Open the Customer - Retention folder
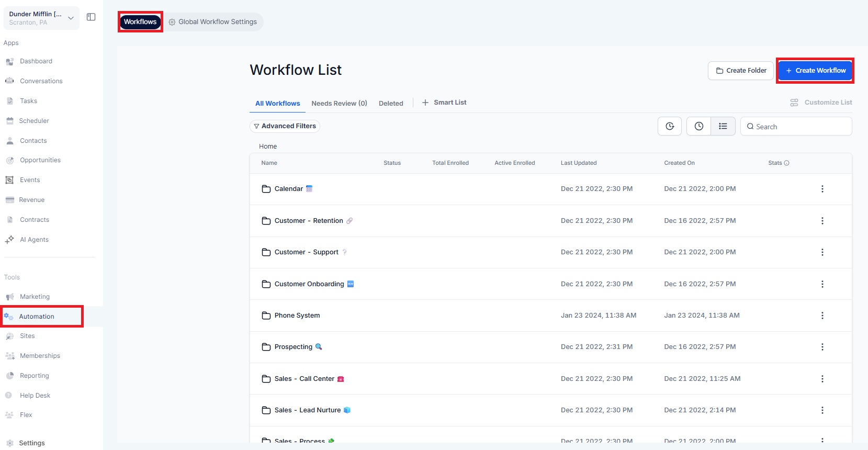 click(308, 221)
